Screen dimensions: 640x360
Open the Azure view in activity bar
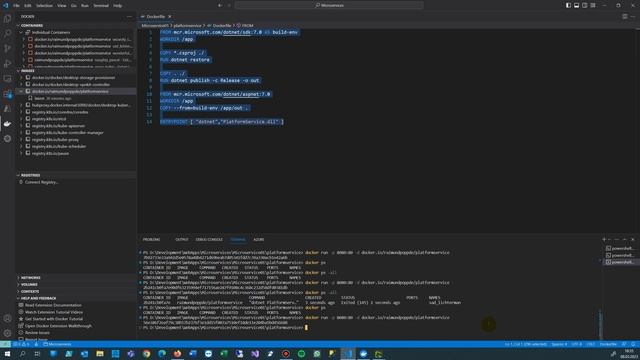(7, 109)
